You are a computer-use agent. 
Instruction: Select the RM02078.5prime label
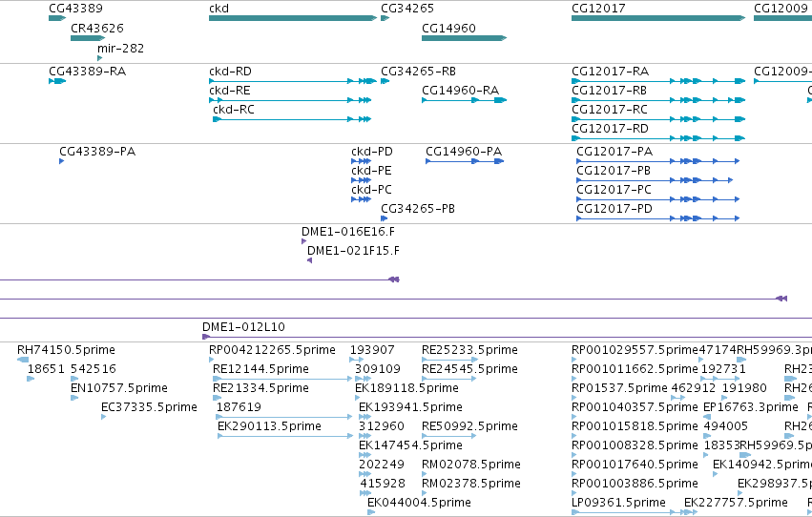click(471, 465)
